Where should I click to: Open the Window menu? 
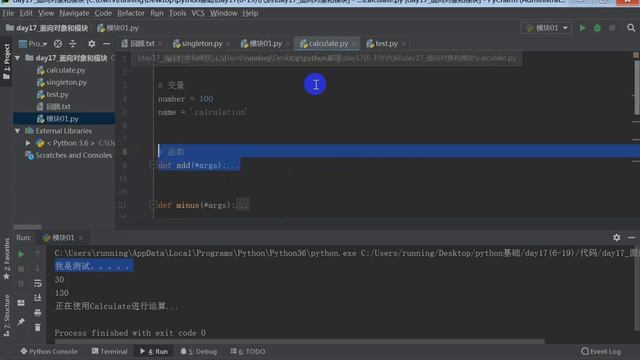click(223, 13)
